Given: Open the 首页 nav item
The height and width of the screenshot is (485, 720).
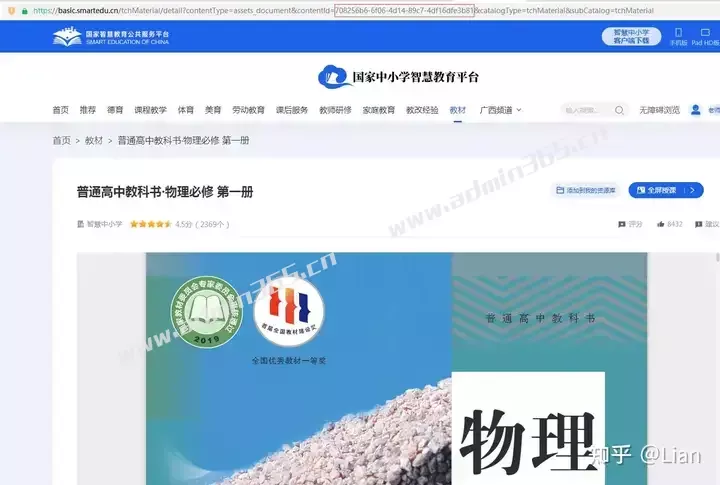Looking at the screenshot, I should pyautogui.click(x=61, y=110).
